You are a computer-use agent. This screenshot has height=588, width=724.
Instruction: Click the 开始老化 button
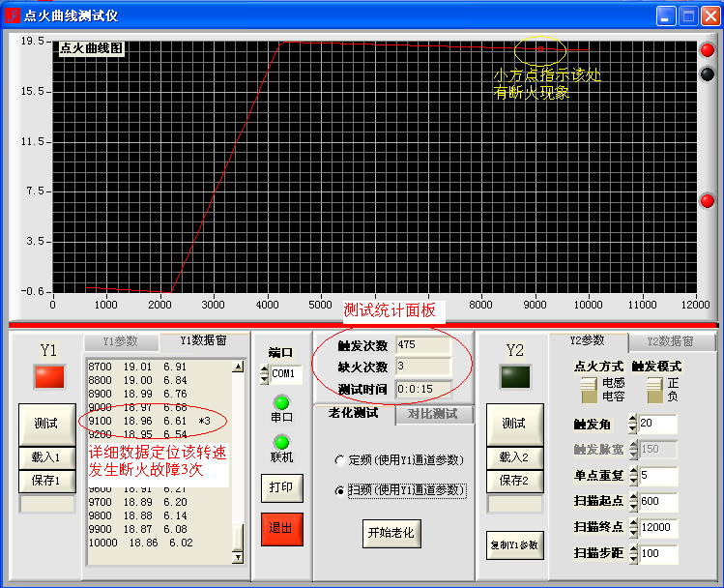point(391,534)
